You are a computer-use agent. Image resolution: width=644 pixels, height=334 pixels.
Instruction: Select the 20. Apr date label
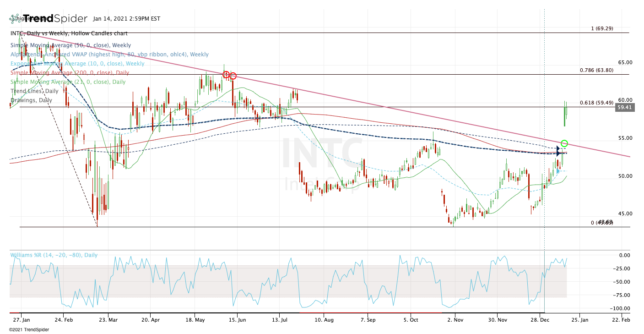click(x=151, y=320)
